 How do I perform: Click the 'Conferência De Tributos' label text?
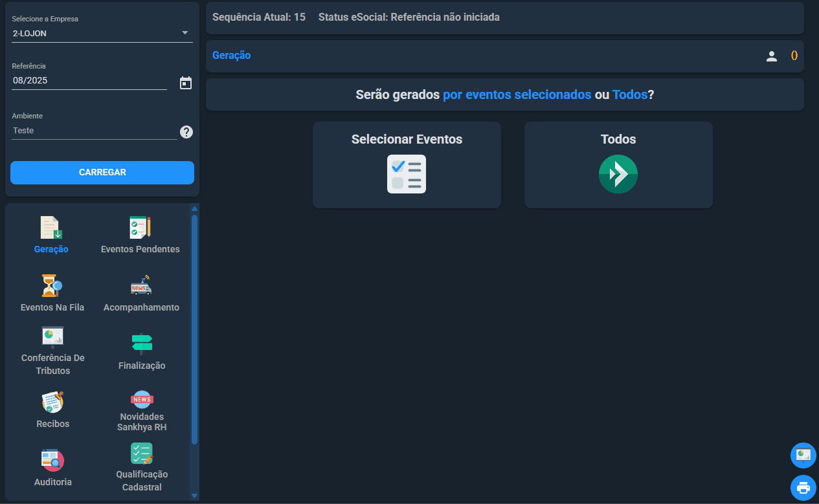[53, 364]
